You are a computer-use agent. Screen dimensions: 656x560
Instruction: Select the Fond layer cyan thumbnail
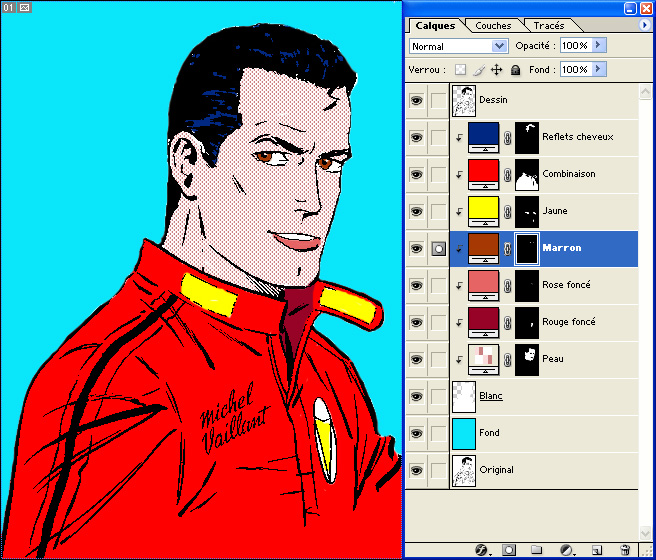pos(464,433)
